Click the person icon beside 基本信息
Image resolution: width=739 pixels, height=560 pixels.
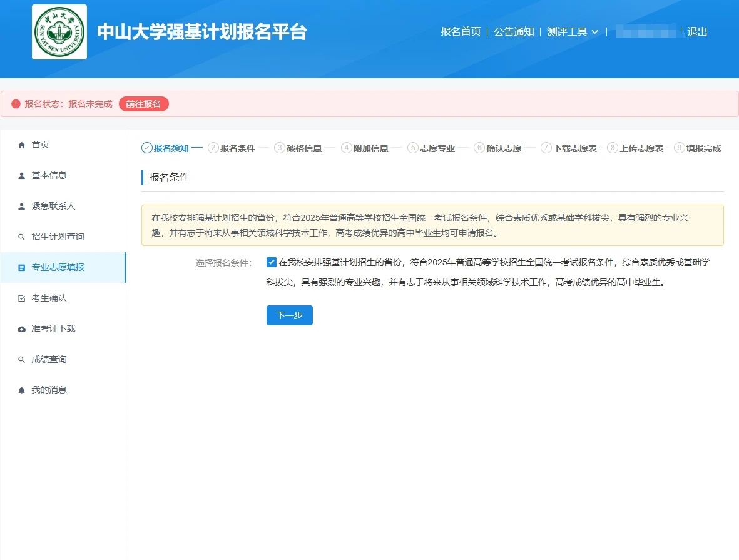pyautogui.click(x=21, y=175)
